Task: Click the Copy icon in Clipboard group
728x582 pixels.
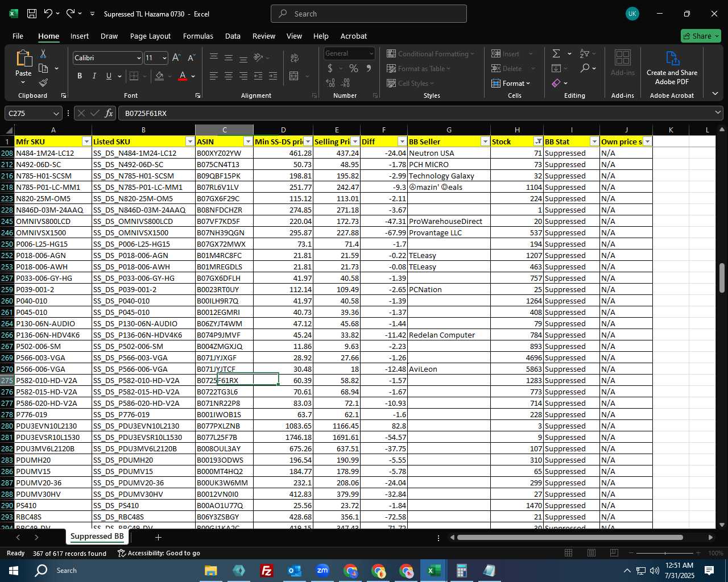Action: pos(43,68)
